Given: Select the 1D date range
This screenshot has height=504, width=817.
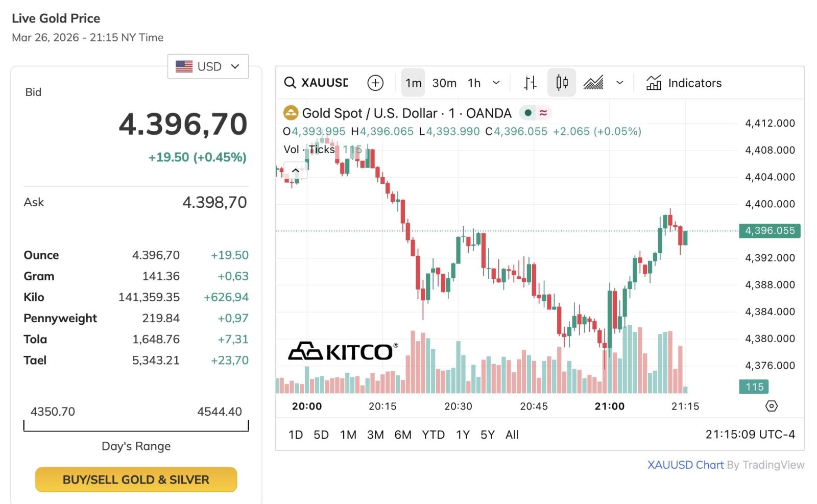Looking at the screenshot, I should click(x=296, y=435).
